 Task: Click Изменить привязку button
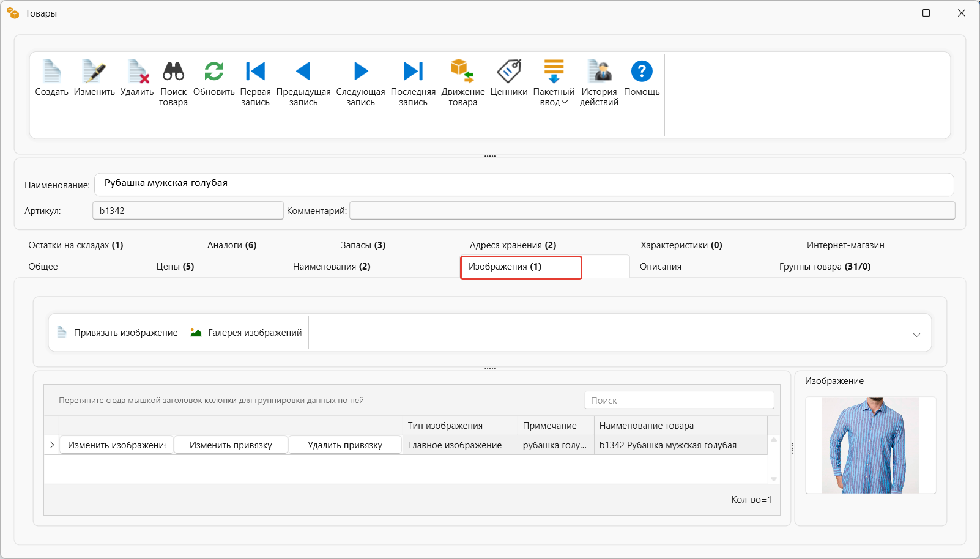click(x=231, y=445)
